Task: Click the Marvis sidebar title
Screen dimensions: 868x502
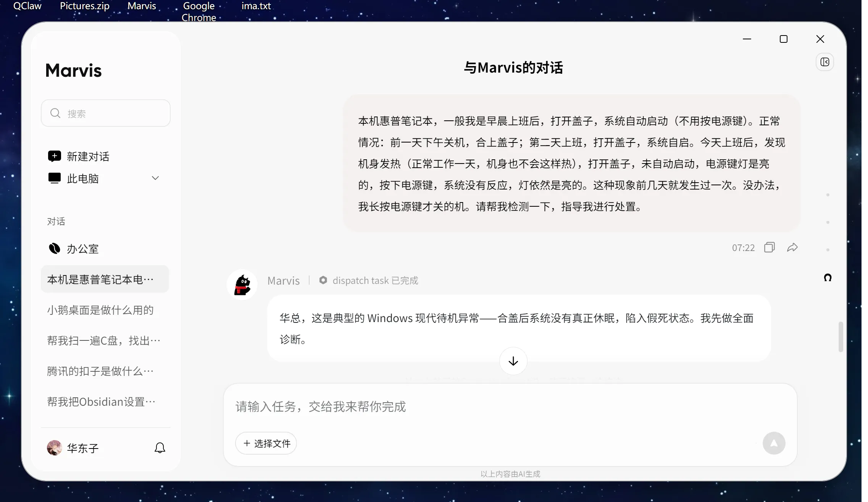Action: tap(74, 70)
